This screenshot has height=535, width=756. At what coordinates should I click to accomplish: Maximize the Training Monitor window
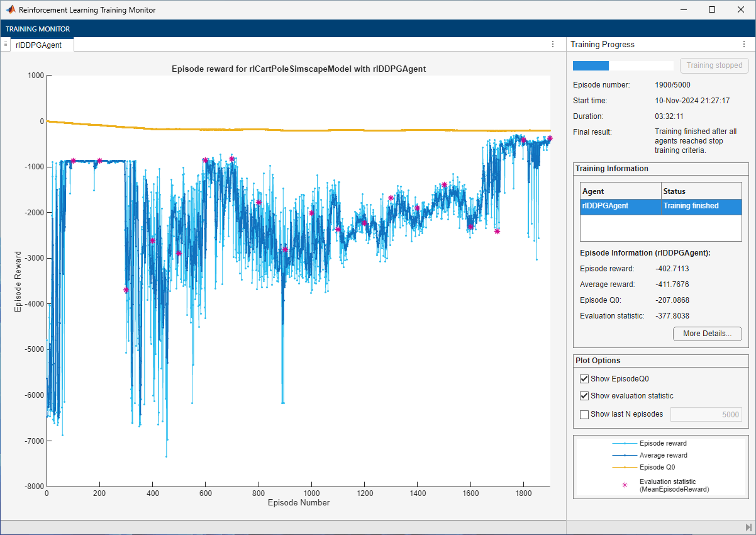[x=711, y=10]
